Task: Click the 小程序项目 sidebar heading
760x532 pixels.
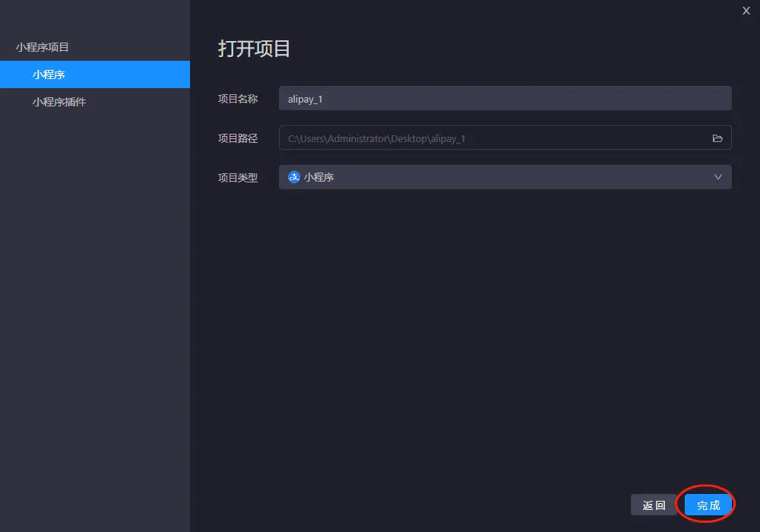Action: (x=42, y=47)
